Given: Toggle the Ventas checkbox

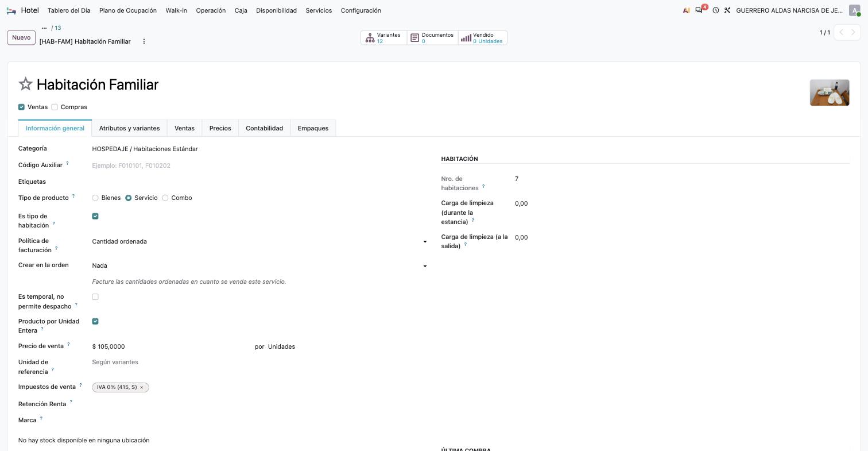Looking at the screenshot, I should 21,107.
